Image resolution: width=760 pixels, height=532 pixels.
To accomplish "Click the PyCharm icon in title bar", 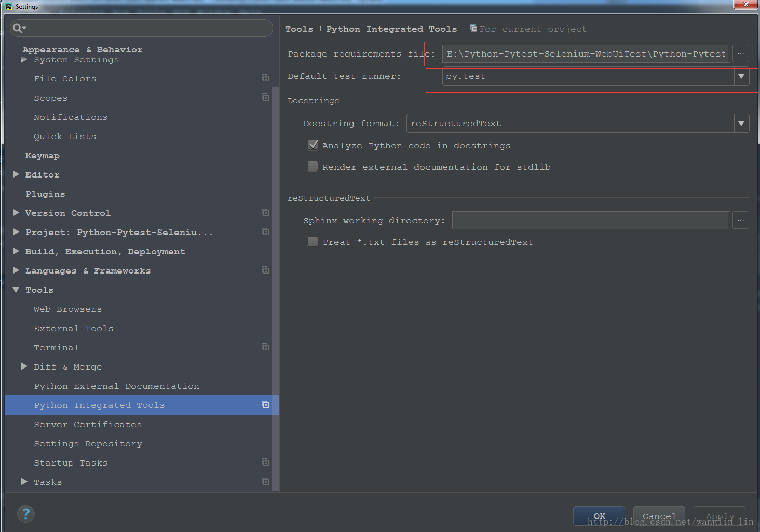I will [9, 7].
